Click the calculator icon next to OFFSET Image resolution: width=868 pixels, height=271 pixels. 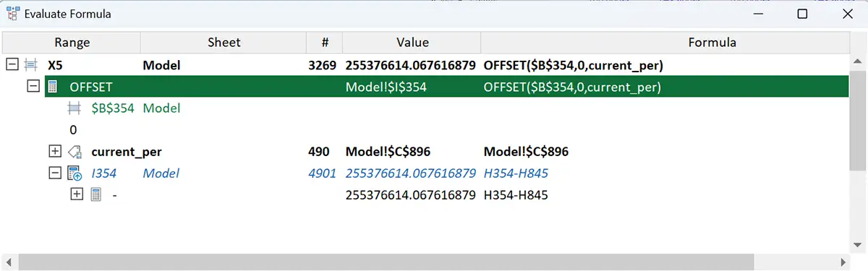52,87
